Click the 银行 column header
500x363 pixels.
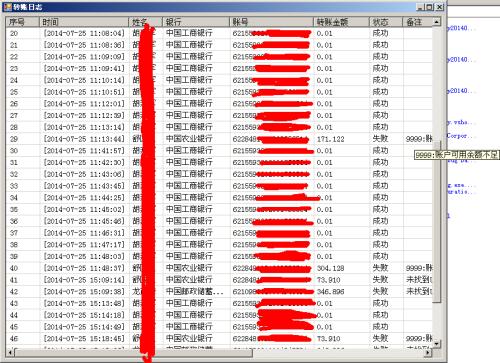(196, 22)
